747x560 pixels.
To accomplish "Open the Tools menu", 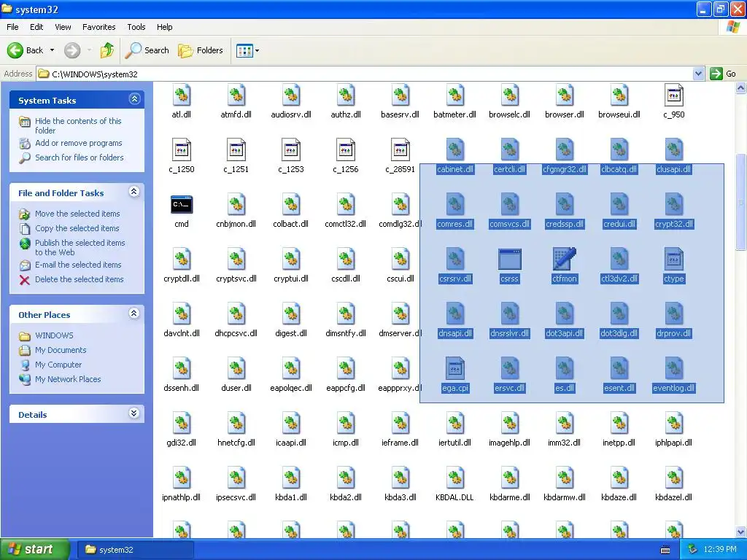I will coord(136,27).
